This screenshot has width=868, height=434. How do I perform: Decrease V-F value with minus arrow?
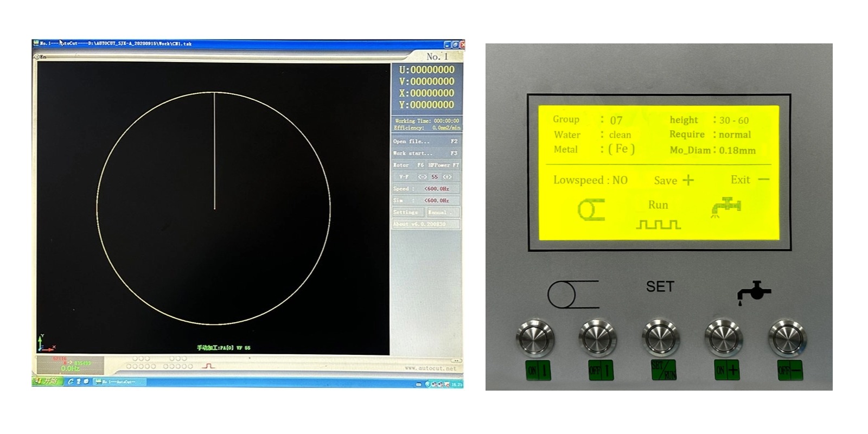[422, 177]
